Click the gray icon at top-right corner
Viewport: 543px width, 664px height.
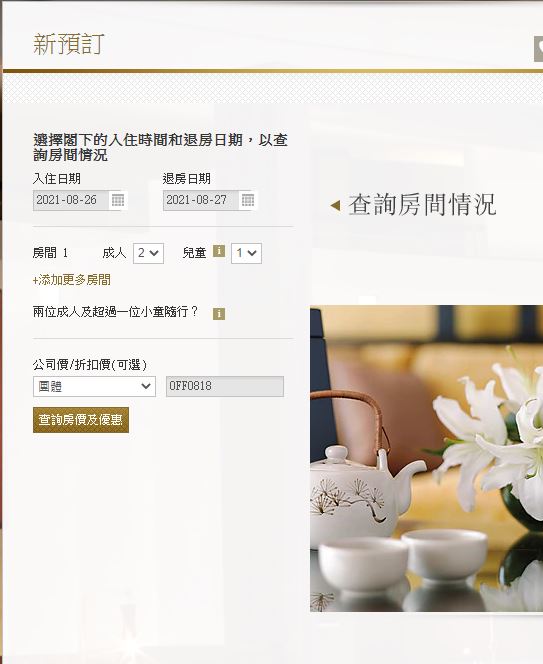[x=538, y=49]
